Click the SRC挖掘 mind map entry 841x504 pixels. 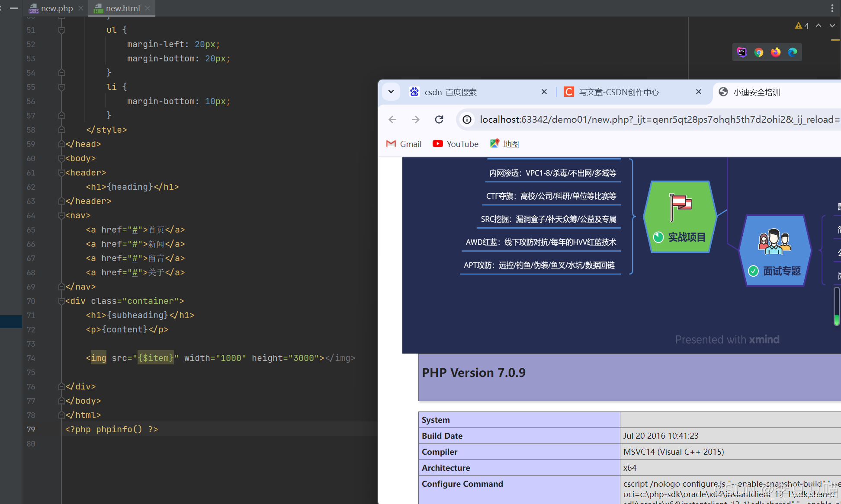pyautogui.click(x=549, y=219)
